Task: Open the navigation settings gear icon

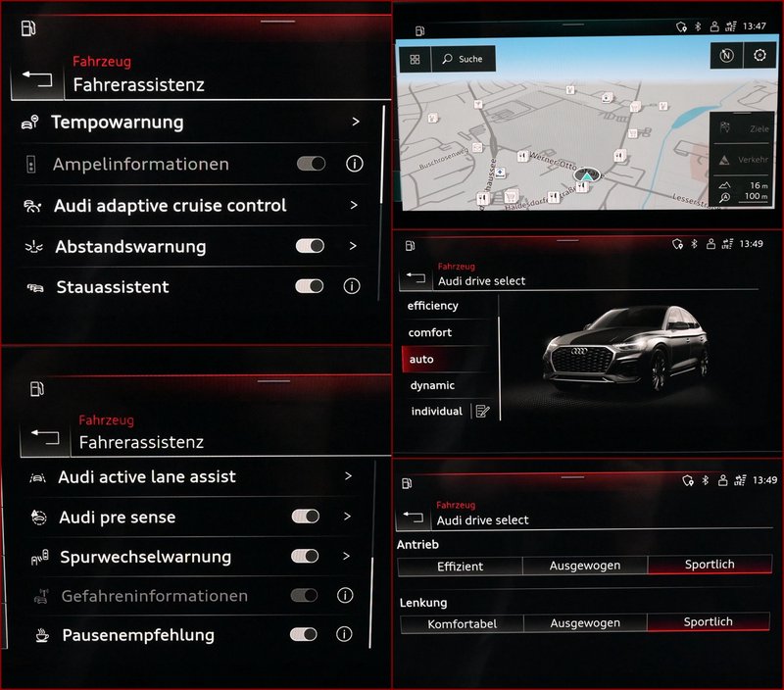Action: point(759,55)
